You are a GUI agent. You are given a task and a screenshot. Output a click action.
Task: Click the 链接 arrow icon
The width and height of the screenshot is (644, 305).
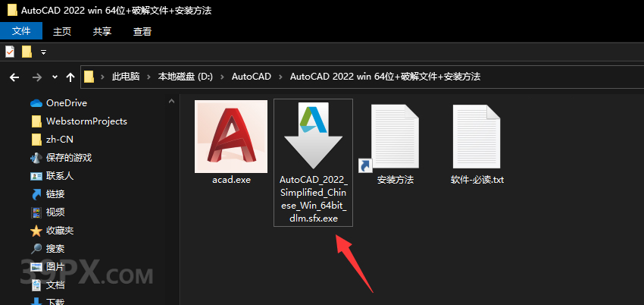point(36,194)
